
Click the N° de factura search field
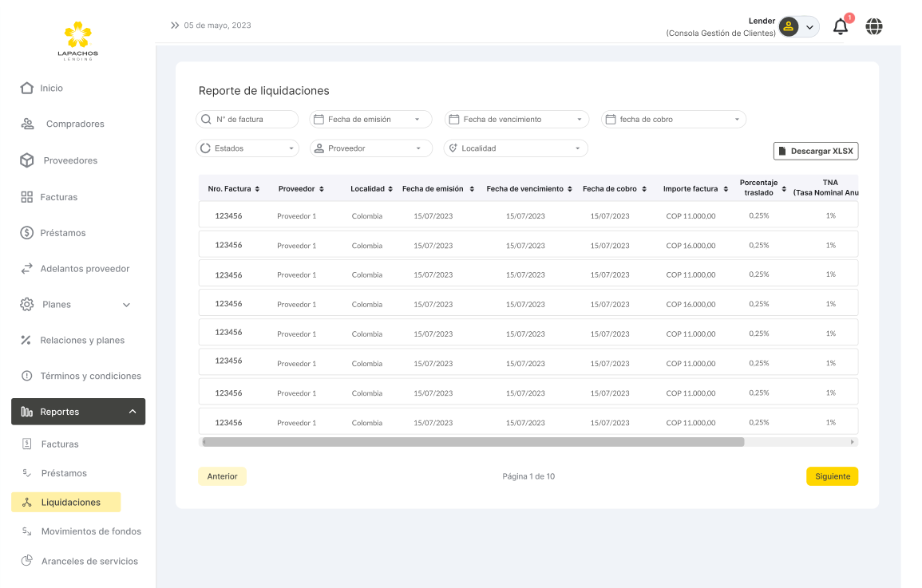(x=247, y=119)
